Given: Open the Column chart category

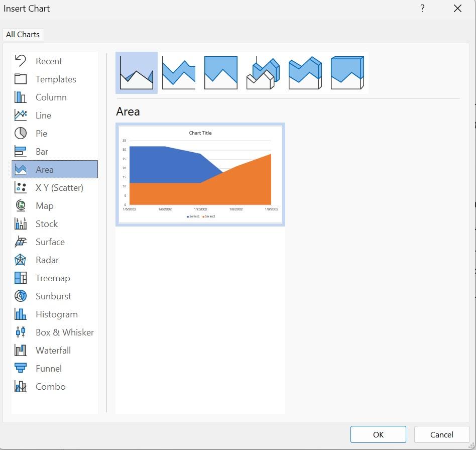Looking at the screenshot, I should (x=51, y=97).
